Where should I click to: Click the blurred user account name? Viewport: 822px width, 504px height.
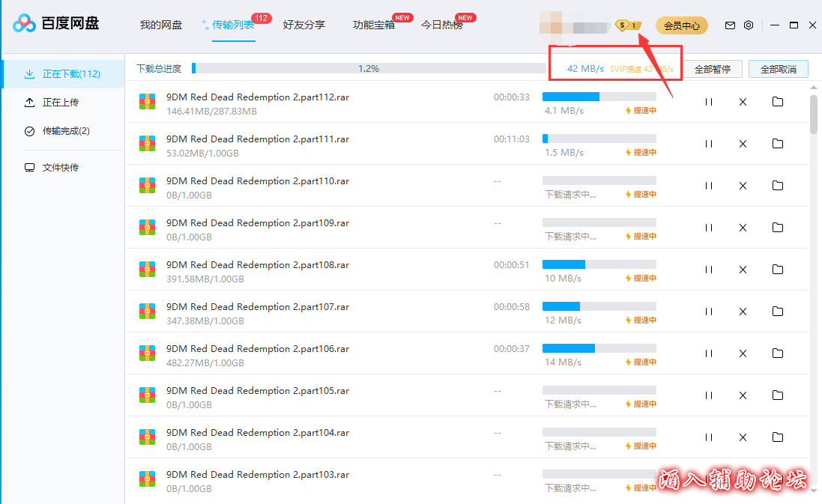click(573, 25)
